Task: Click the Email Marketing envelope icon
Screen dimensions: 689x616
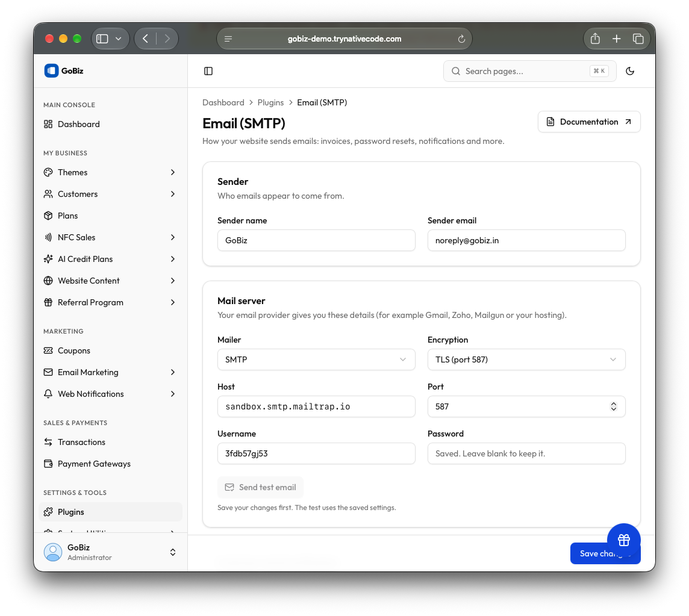Action: [x=48, y=372]
